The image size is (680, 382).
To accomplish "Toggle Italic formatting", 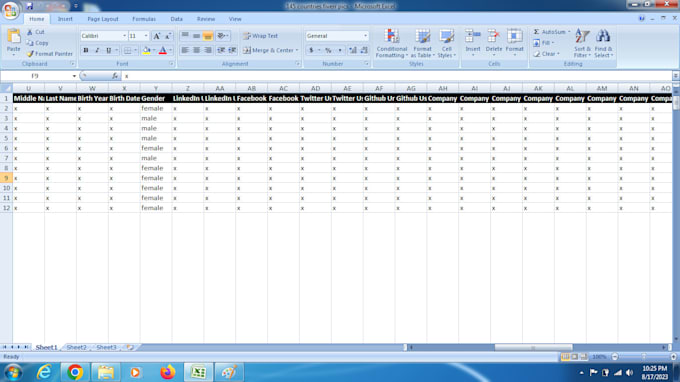I will (x=97, y=51).
